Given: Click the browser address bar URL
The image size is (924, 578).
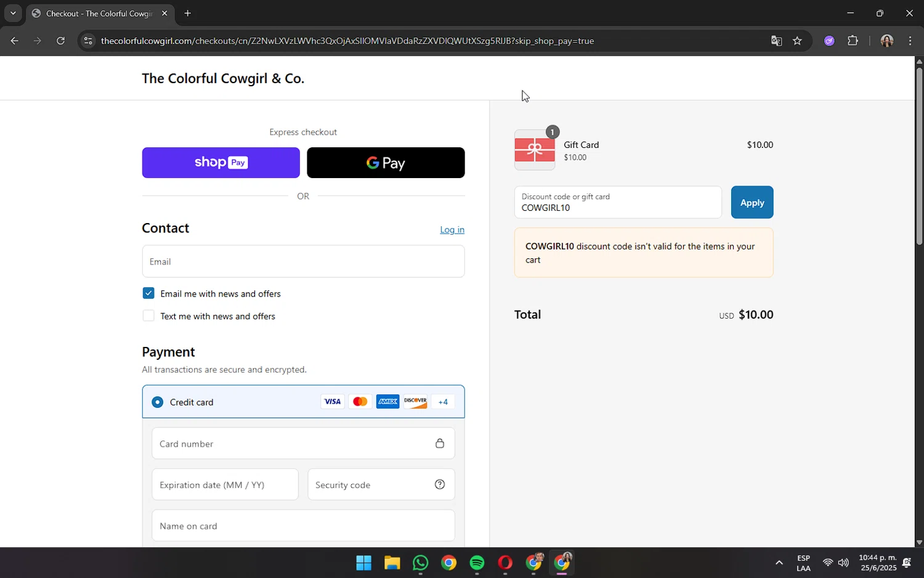Looking at the screenshot, I should coord(347,41).
